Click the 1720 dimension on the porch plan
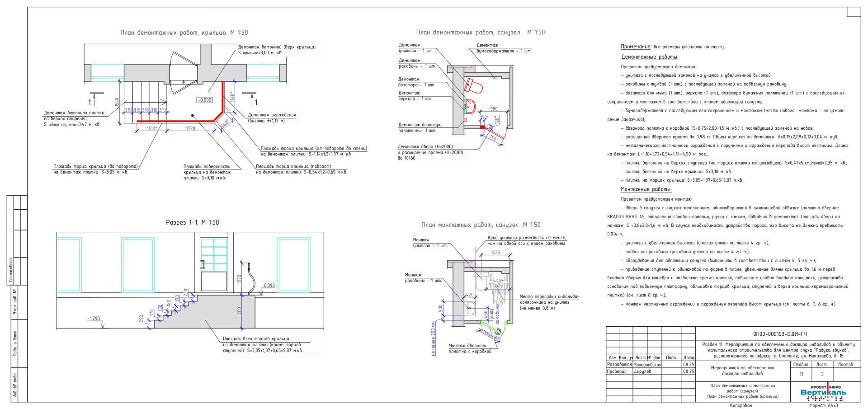Viewport: 868px width, 409px height. (x=190, y=128)
